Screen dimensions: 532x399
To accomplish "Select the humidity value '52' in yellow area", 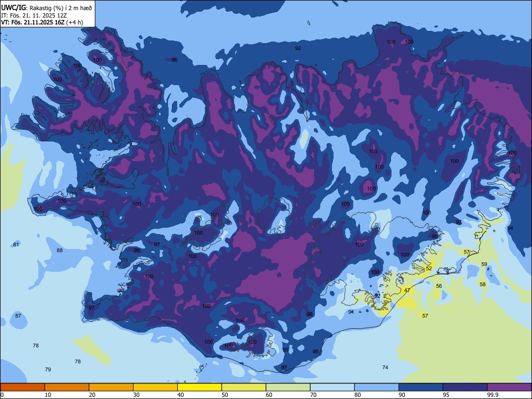I will click(x=429, y=268).
